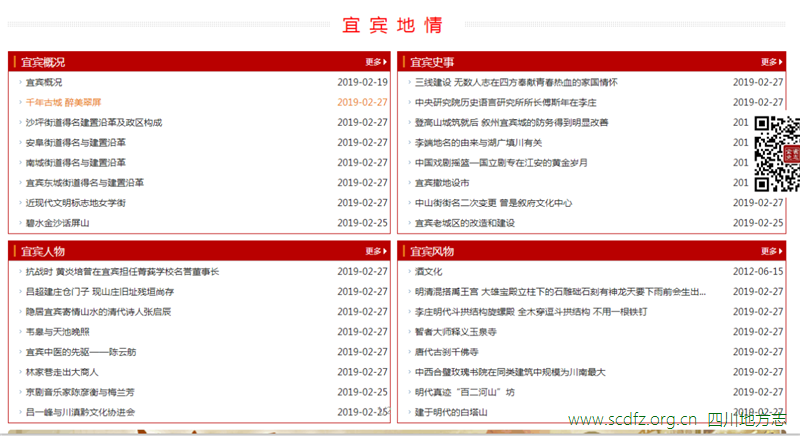Open the 宜宾概况 section header
Image resolution: width=800 pixels, height=436 pixels.
43,62
